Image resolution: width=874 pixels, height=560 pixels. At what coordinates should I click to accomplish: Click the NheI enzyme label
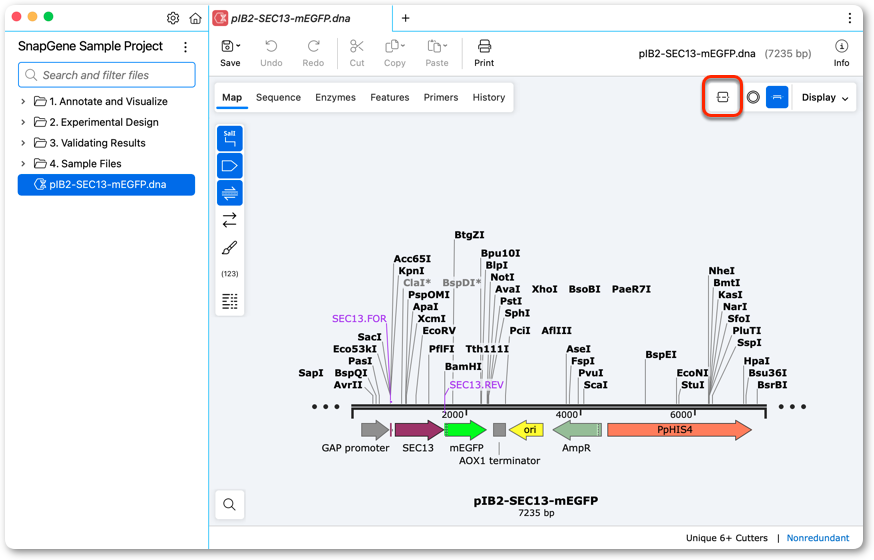pyautogui.click(x=722, y=271)
